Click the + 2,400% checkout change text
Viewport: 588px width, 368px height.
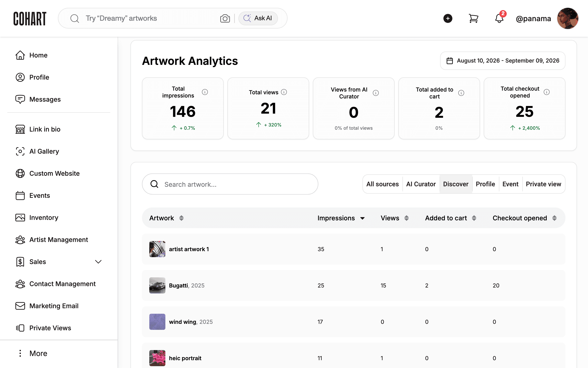[529, 128]
